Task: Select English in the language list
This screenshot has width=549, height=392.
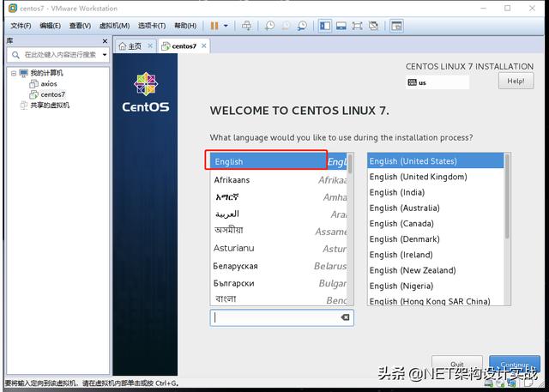Action: [279, 161]
